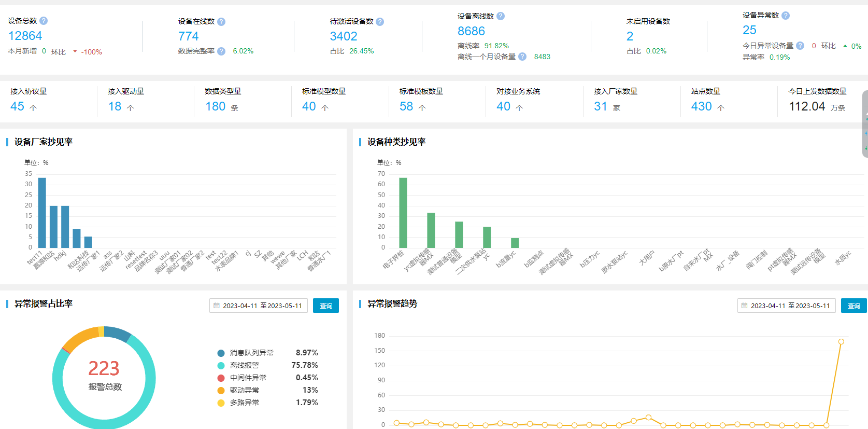
Task: Click 对接业务系统 value 40
Action: coord(503,106)
